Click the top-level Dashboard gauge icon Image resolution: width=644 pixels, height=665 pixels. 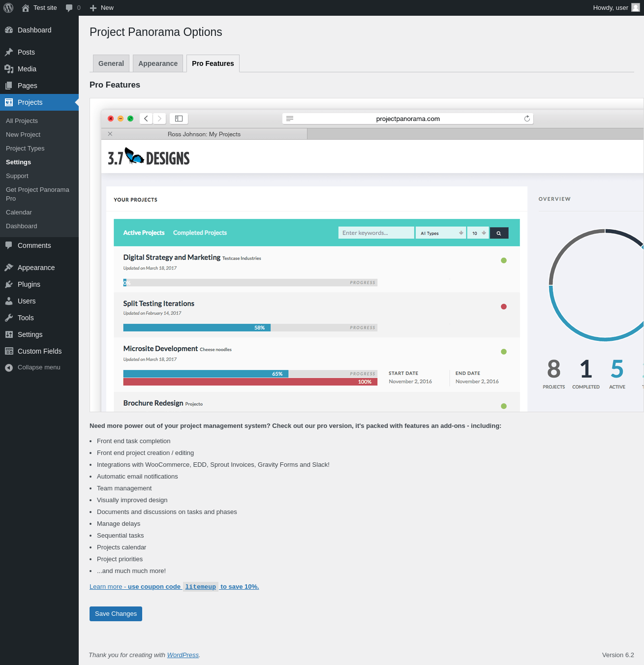pyautogui.click(x=9, y=30)
